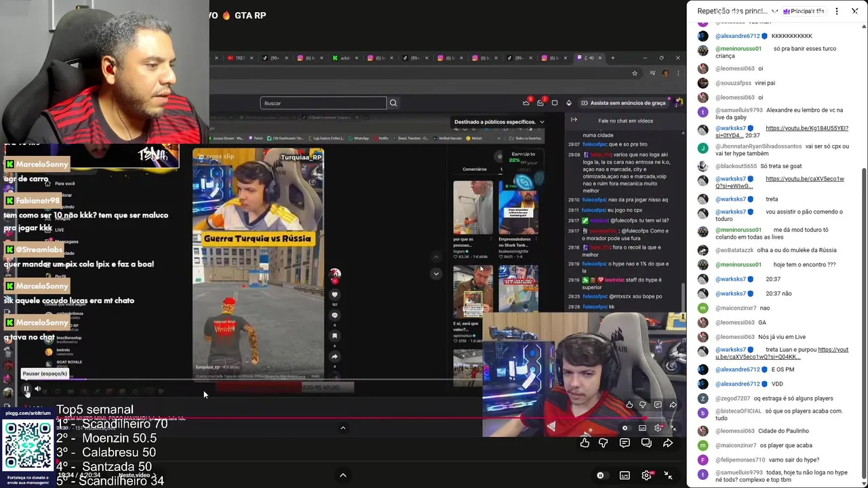Click small share arrow over the streamer webcam

[673, 405]
